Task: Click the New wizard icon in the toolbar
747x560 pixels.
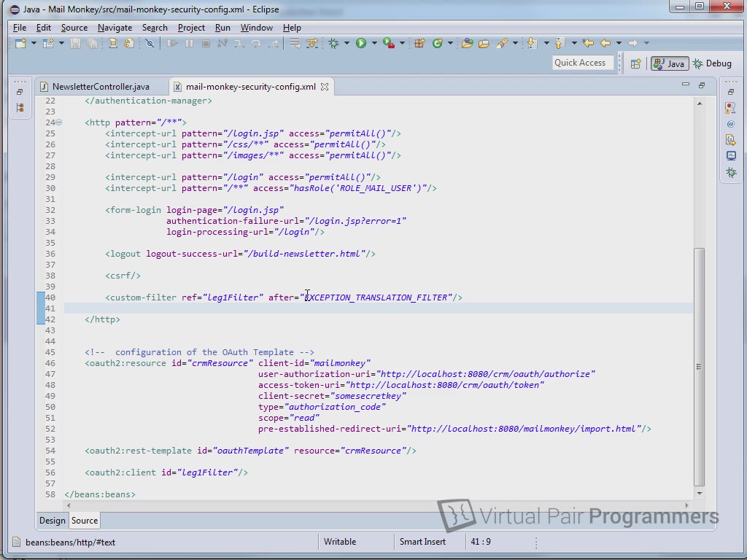Action: pos(20,43)
